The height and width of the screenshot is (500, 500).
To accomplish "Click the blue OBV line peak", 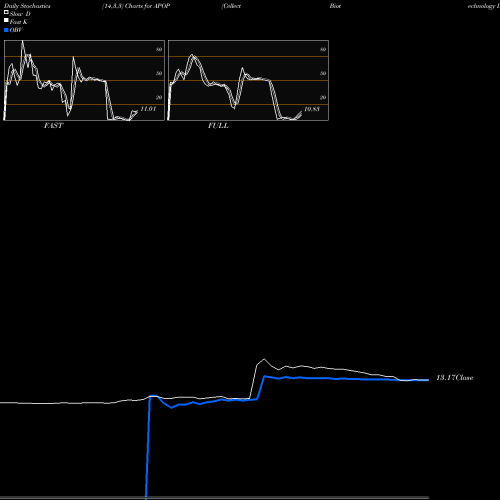I will point(265,376).
